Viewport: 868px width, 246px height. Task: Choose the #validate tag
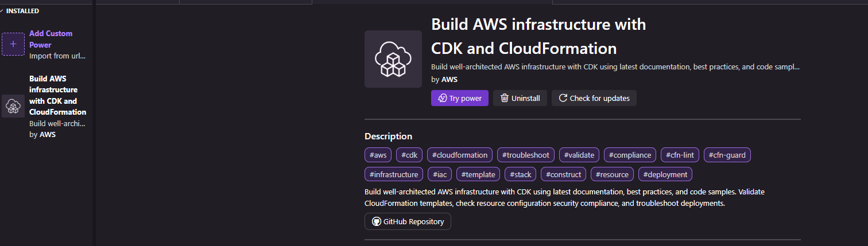[579, 155]
